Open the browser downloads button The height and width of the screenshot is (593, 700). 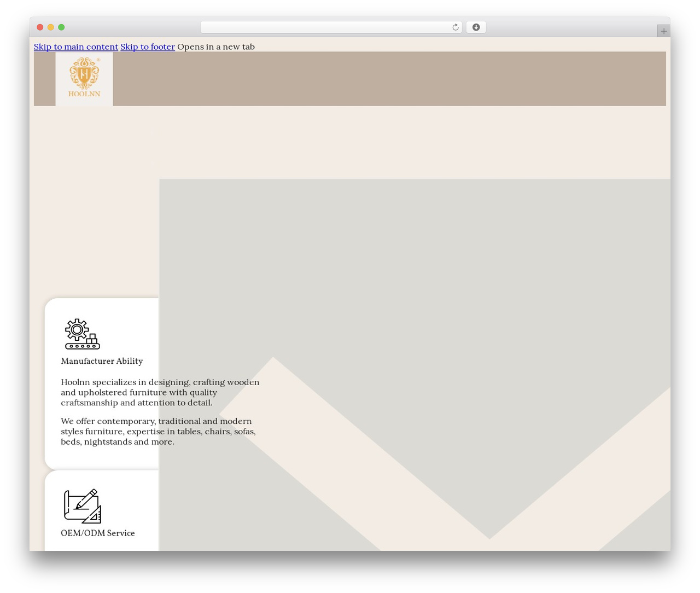pyautogui.click(x=476, y=27)
